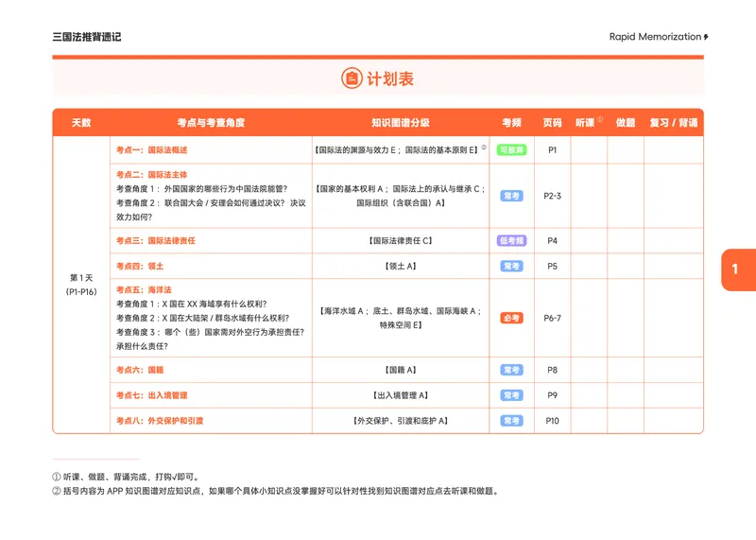Screen dimensions: 756x540
Task: Click 考查角度 1 about 外国国家 and 中国法院
Action: [x=201, y=189]
